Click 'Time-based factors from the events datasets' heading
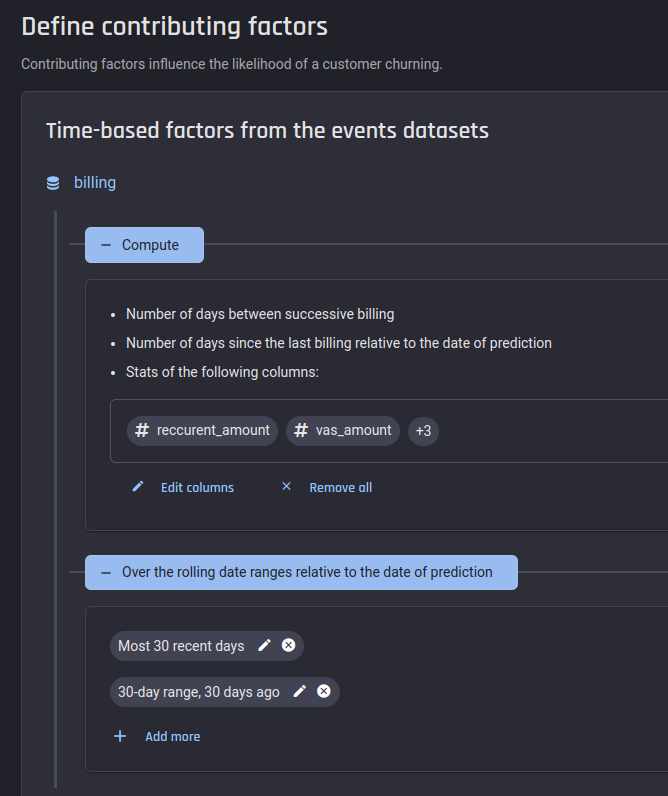This screenshot has height=796, width=668. point(268,130)
